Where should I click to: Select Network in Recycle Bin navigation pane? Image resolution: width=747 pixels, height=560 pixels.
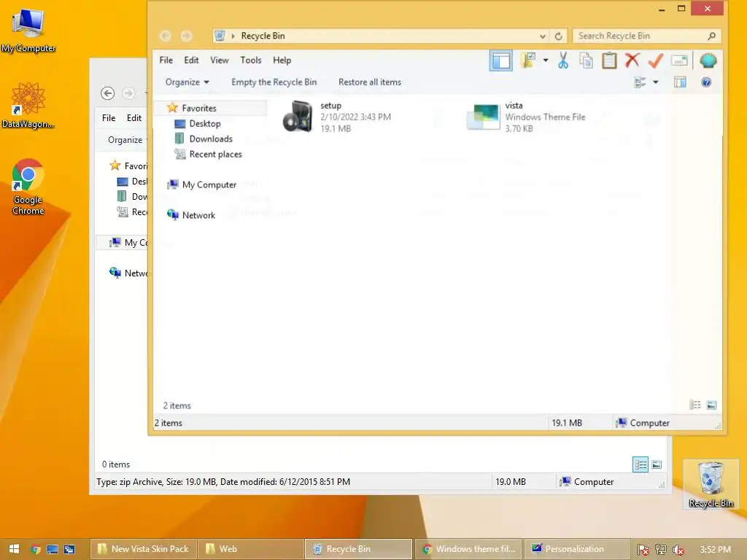click(x=191, y=215)
